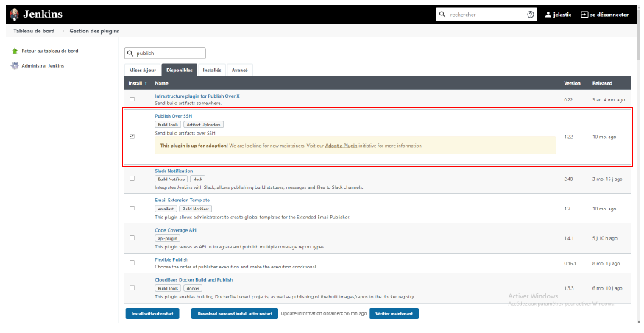Sort by the Install column header
The height and width of the screenshot is (333, 644).
137,83
